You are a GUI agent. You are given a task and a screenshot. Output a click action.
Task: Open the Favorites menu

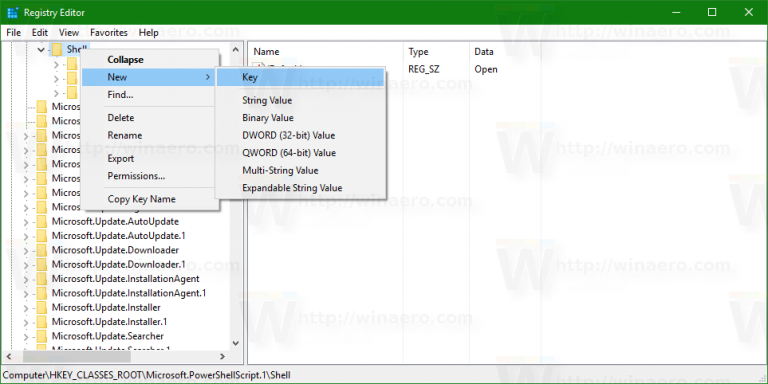109,33
